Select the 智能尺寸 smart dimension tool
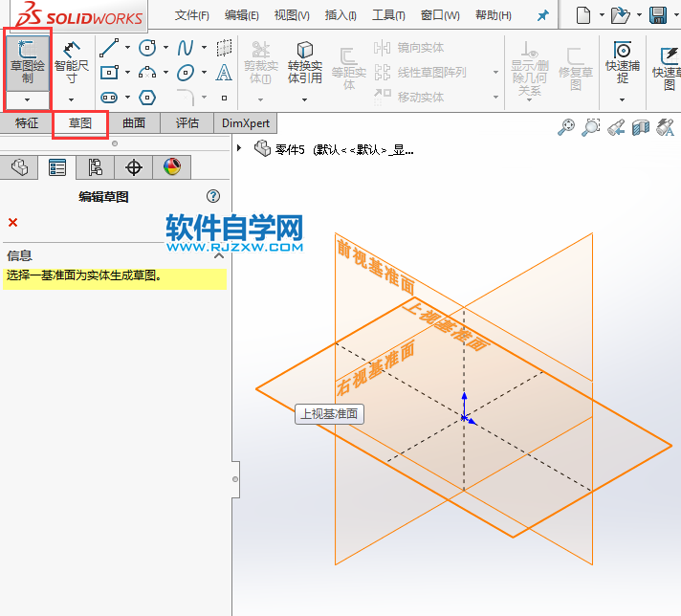 [x=71, y=60]
